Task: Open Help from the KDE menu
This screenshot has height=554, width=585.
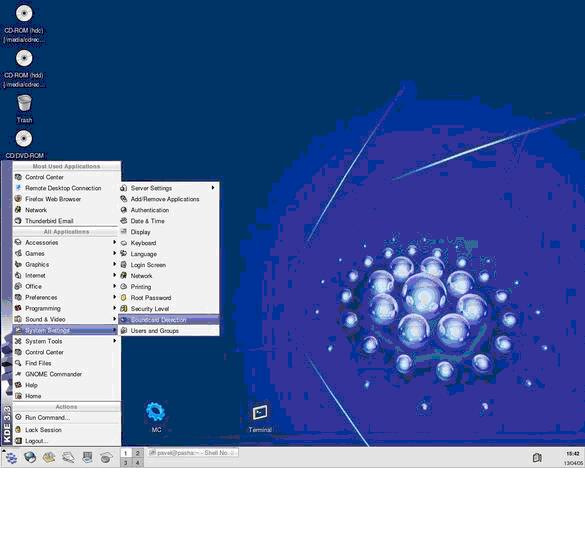Action: [66, 385]
